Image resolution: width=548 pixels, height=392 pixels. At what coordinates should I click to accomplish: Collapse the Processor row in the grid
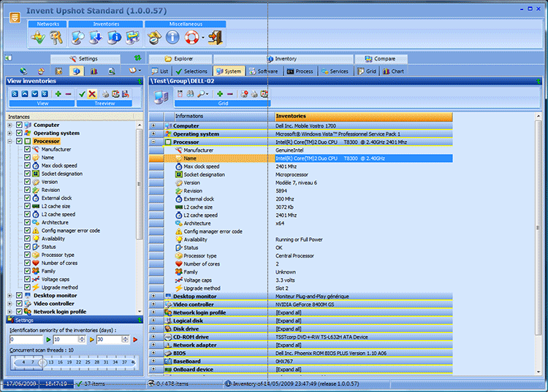tap(153, 142)
